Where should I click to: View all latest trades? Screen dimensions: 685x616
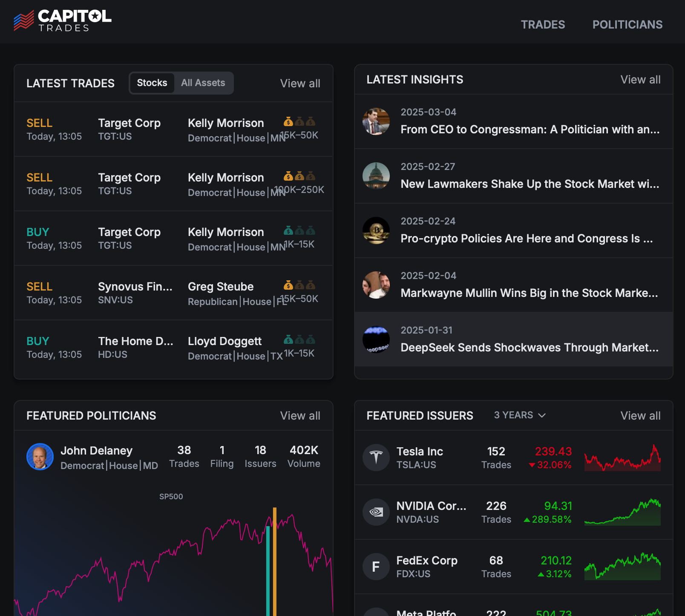(300, 83)
